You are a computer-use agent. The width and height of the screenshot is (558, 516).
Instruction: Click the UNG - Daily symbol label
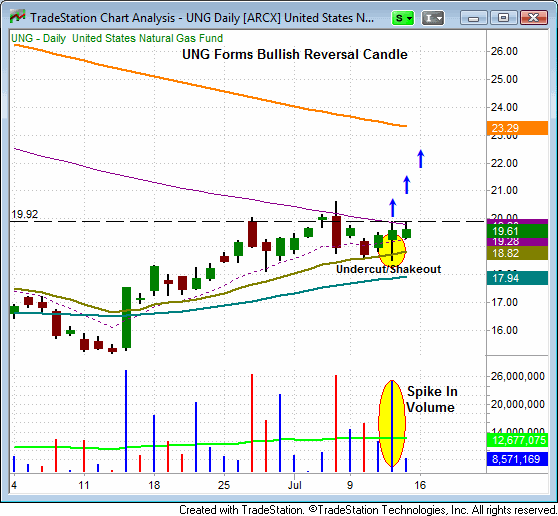point(38,38)
